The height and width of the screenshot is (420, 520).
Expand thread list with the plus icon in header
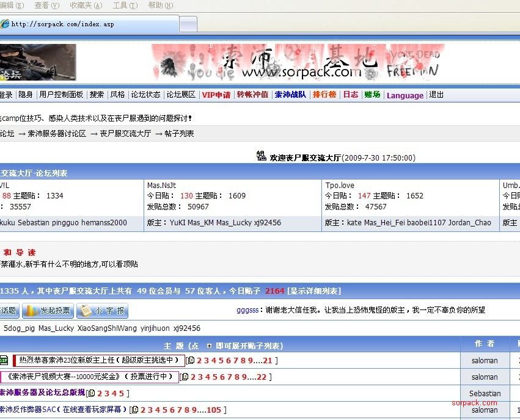pyautogui.click(x=209, y=346)
